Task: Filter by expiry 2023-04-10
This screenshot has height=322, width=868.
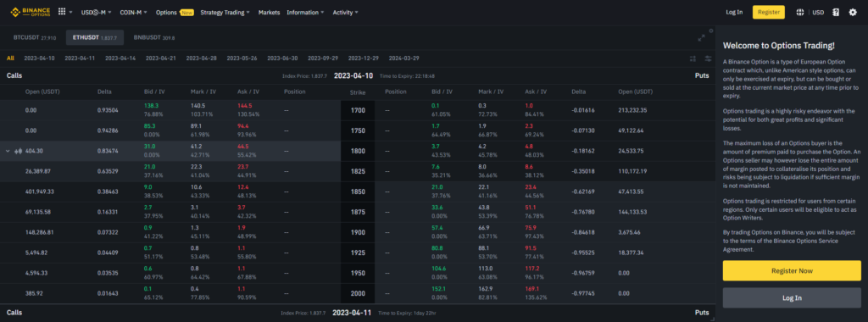Action: [x=39, y=58]
